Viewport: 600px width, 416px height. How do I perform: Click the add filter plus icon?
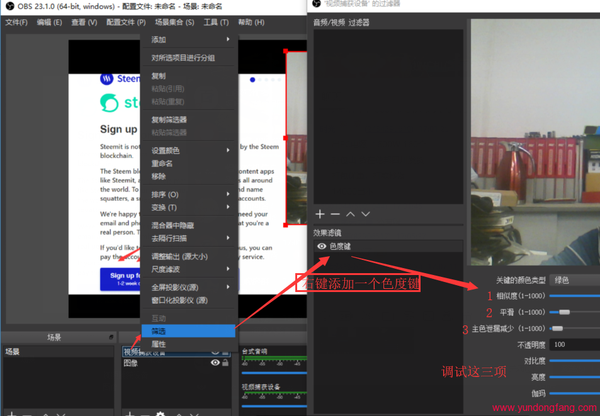[320, 214]
